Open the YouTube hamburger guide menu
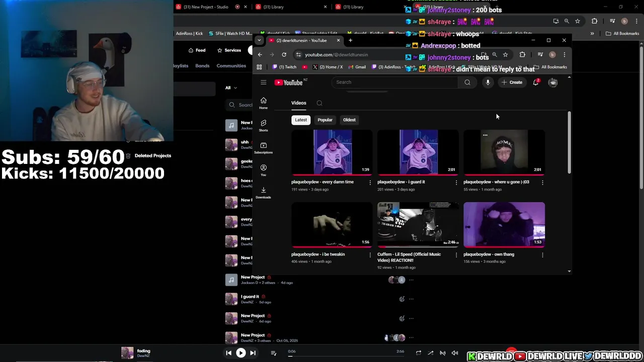The height and width of the screenshot is (362, 644). pyautogui.click(x=263, y=82)
